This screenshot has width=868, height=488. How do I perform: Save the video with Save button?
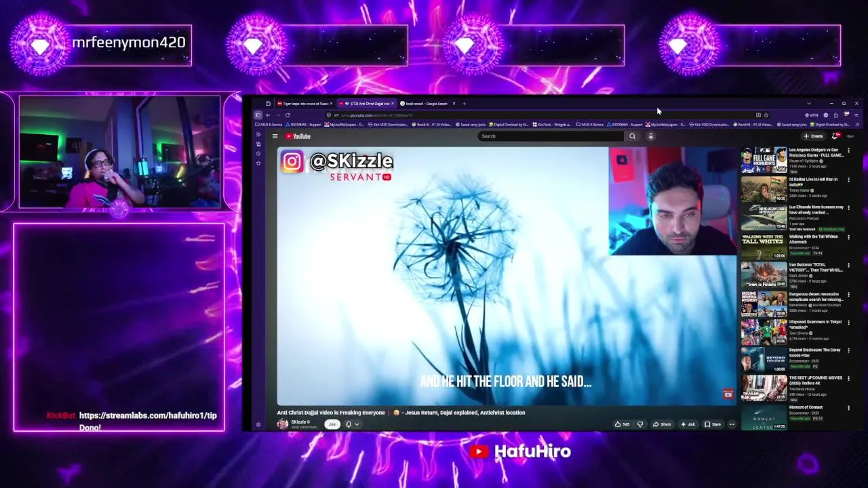(713, 424)
